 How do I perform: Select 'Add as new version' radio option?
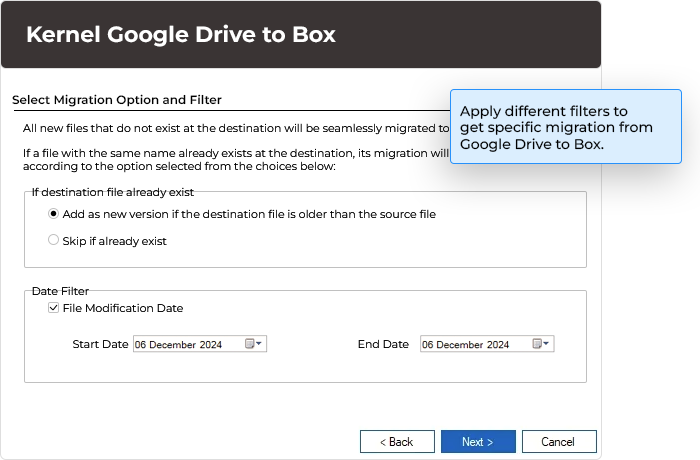click(x=53, y=214)
